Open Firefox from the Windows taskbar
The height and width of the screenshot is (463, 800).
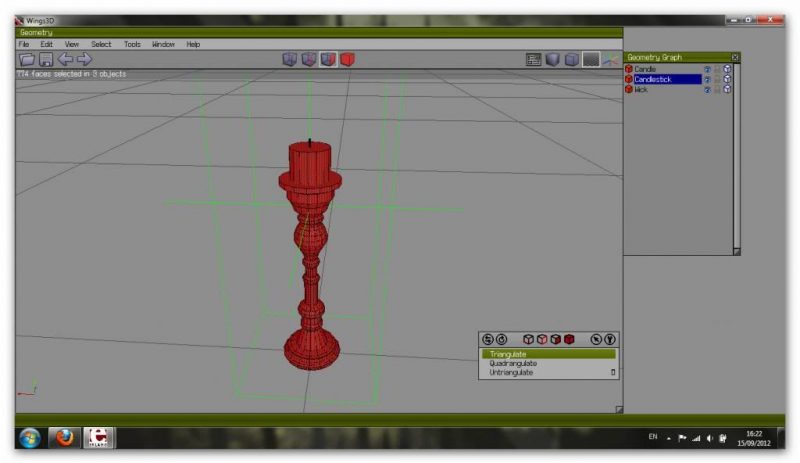[x=65, y=438]
